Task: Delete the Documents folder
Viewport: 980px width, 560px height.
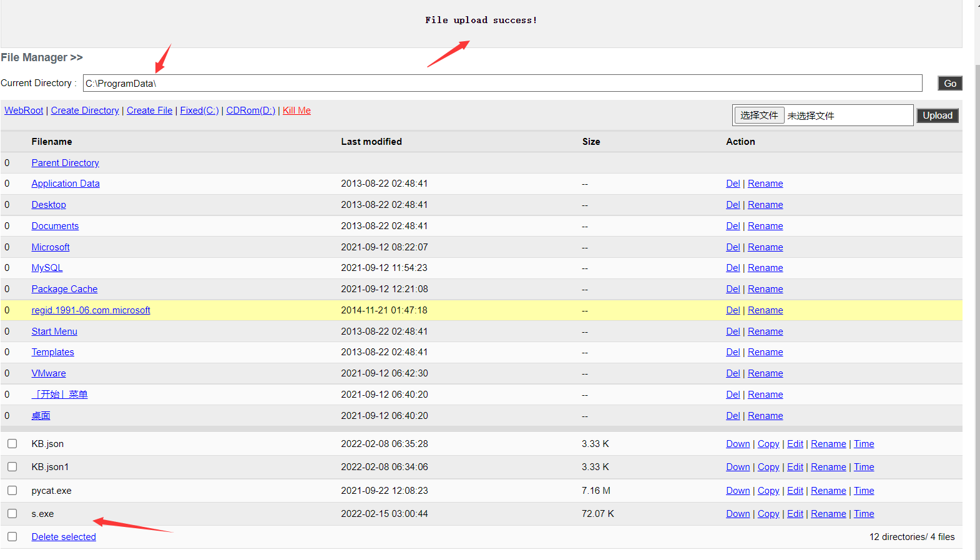Action: (x=733, y=226)
